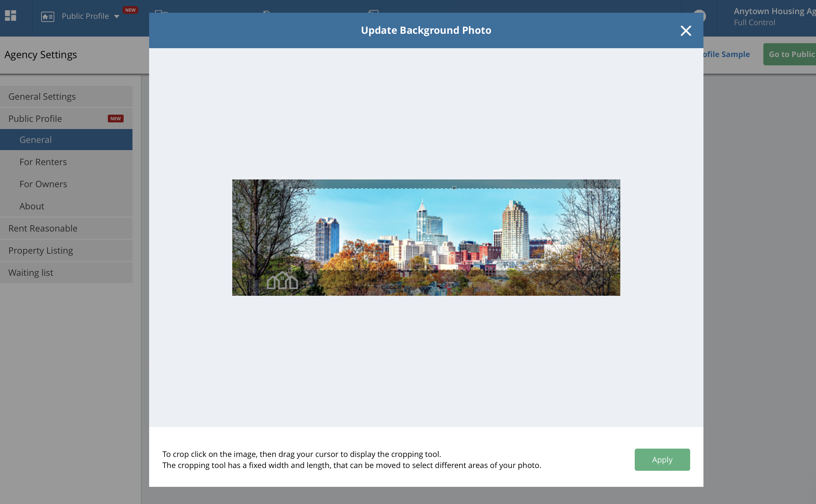This screenshot has height=504, width=816.
Task: Expand the Public Profile dropdown arrow
Action: (x=116, y=16)
